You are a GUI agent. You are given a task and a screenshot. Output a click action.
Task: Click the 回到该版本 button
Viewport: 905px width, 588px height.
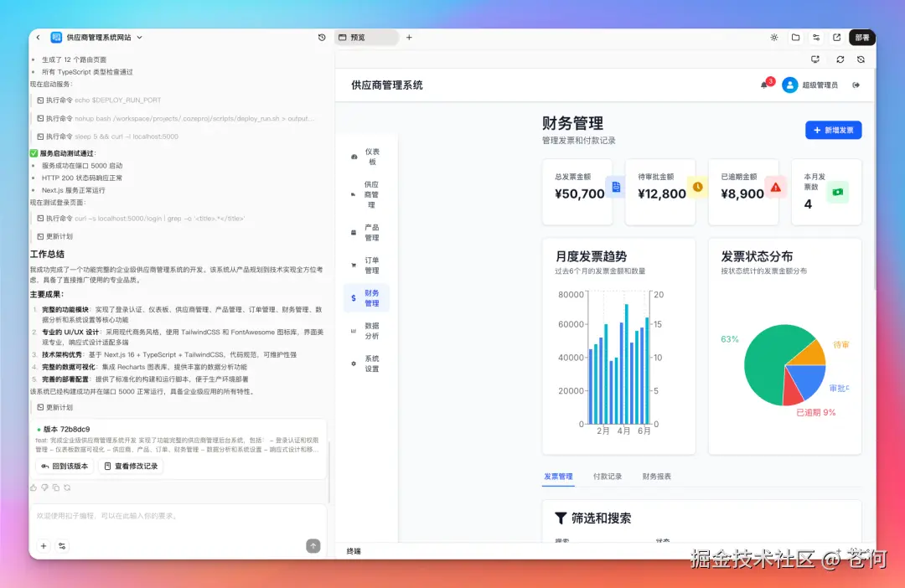[x=65, y=467]
